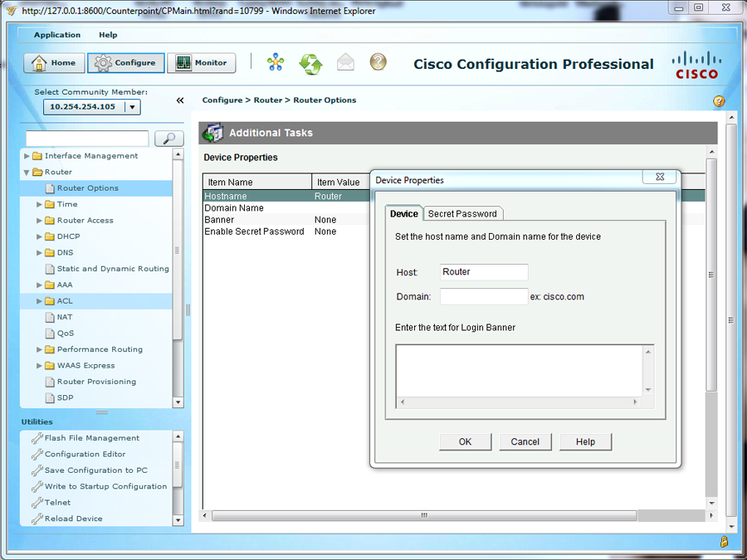This screenshot has width=747, height=560.
Task: Click the Domain input field
Action: (484, 296)
